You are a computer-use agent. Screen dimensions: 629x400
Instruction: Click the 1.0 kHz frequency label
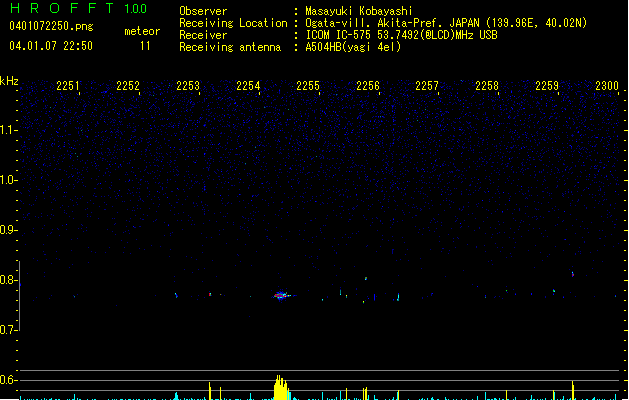[x=8, y=180]
